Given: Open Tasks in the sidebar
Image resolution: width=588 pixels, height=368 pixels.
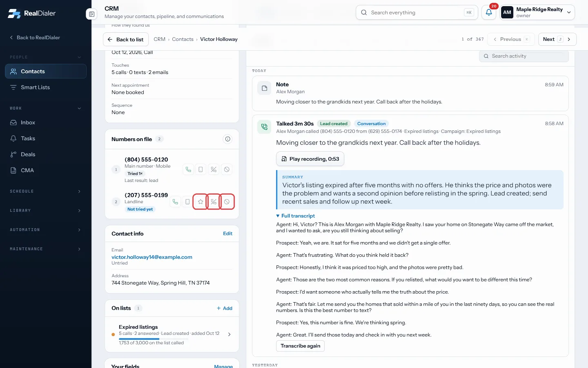Looking at the screenshot, I should pyautogui.click(x=46, y=139).
